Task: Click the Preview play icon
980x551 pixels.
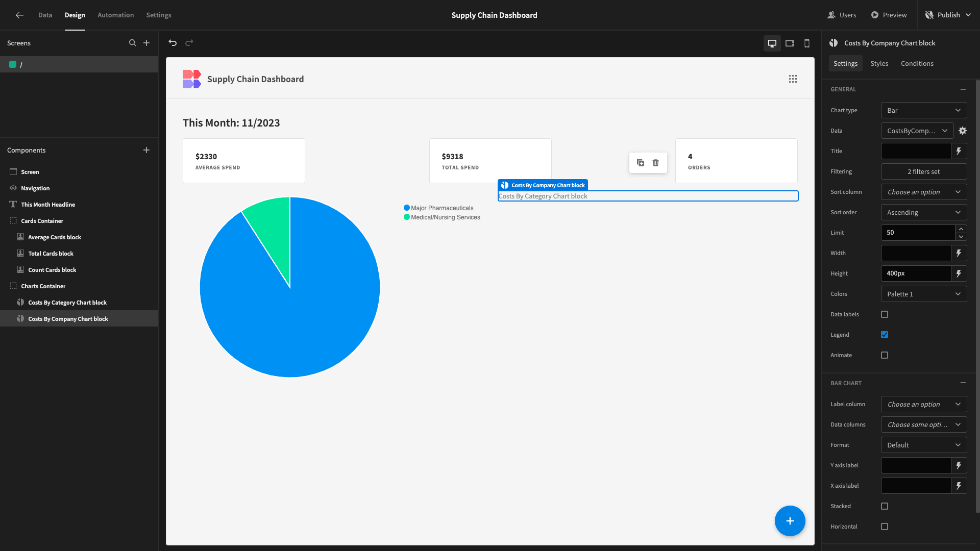Action: tap(875, 15)
